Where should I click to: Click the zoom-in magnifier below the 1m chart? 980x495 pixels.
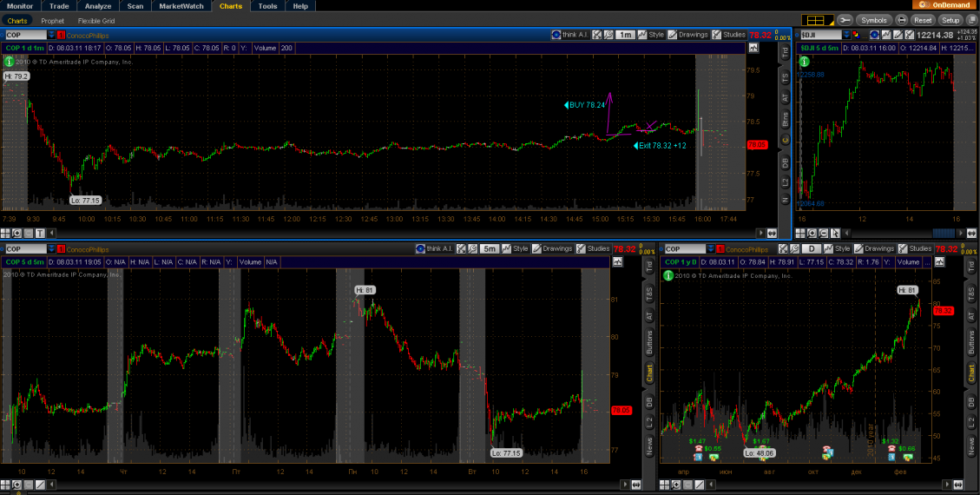tap(16, 233)
